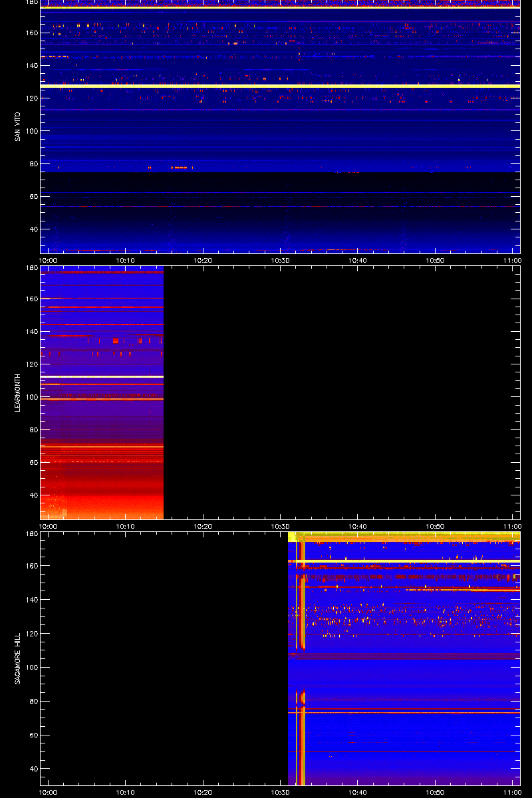
Task: Choose the 10:40 tick under Sagamore Hill panel
Action: pyautogui.click(x=358, y=793)
